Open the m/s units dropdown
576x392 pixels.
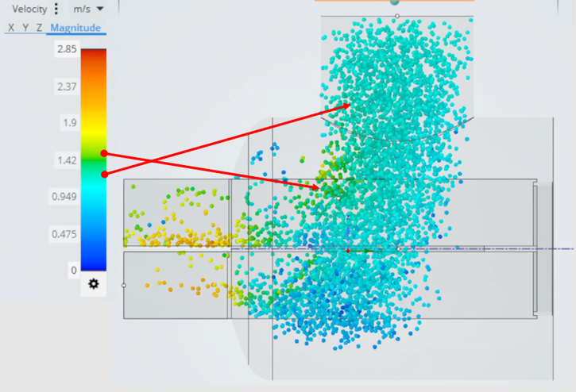81,10
